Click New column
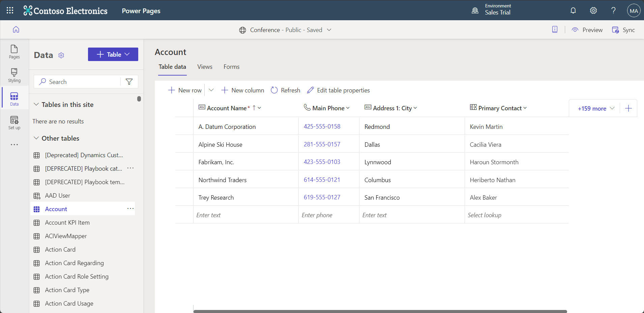 click(x=242, y=90)
